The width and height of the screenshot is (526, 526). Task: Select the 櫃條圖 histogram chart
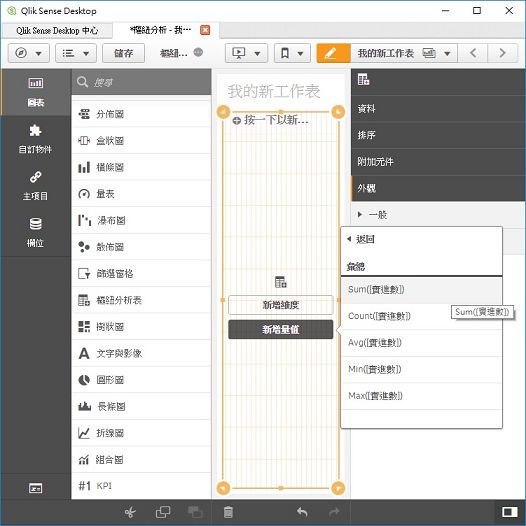[x=142, y=167]
